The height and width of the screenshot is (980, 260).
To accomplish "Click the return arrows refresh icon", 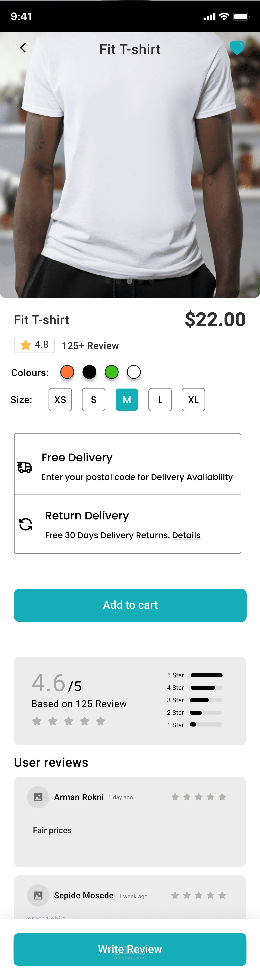I will 25,524.
